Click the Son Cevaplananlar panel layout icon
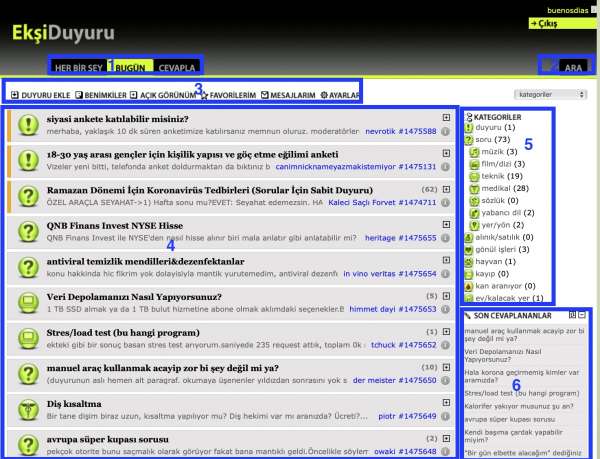Screen dimensions: 600x459 572,315
